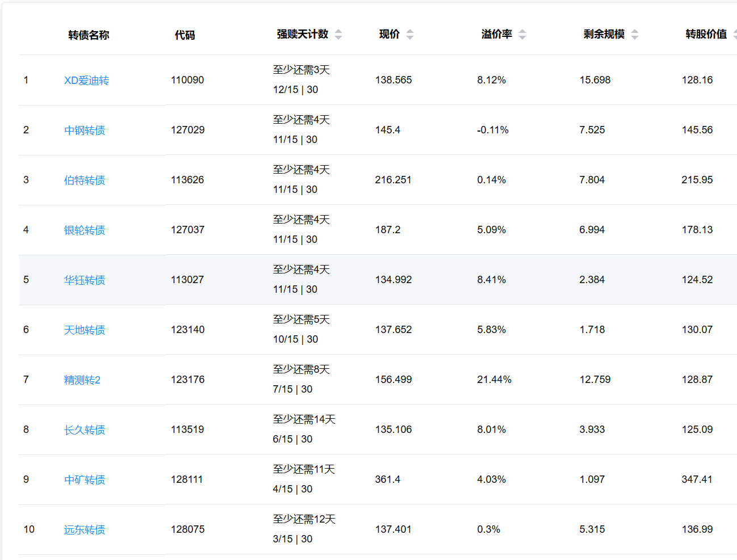Select the 华钰转债 link
737x560 pixels.
(85, 280)
